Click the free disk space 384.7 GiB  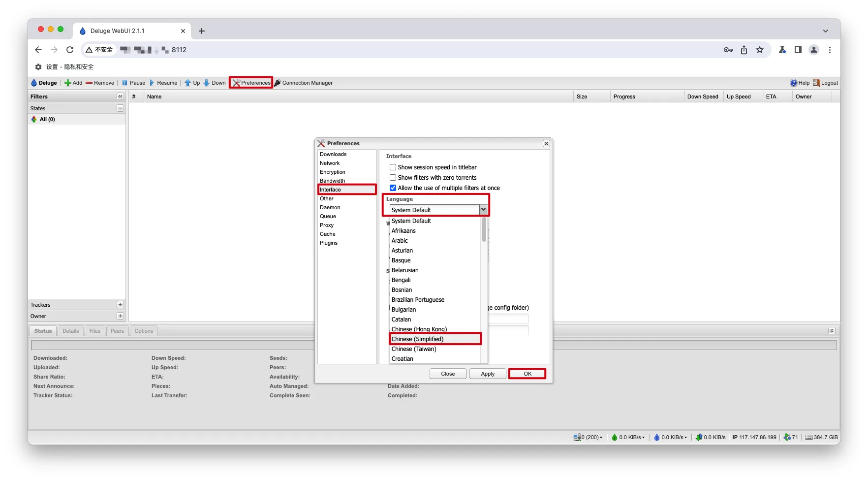coord(822,437)
